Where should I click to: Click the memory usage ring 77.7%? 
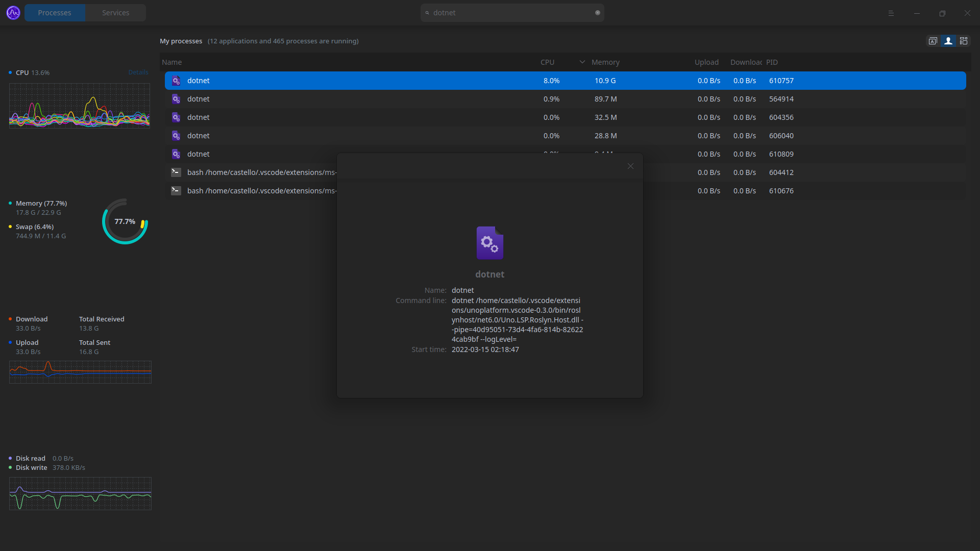tap(125, 221)
